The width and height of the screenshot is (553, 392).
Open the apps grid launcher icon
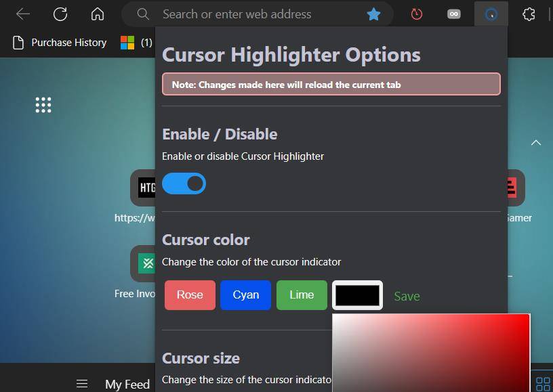[x=43, y=105]
